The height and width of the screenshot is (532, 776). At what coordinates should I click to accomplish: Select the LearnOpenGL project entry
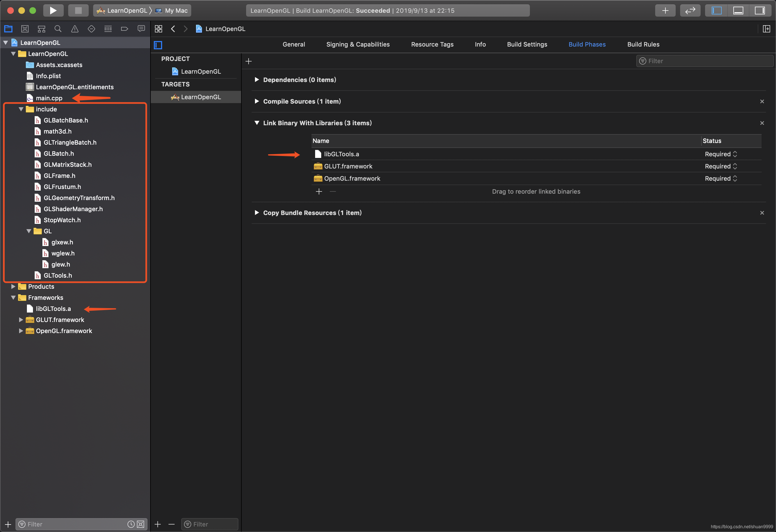pos(196,71)
